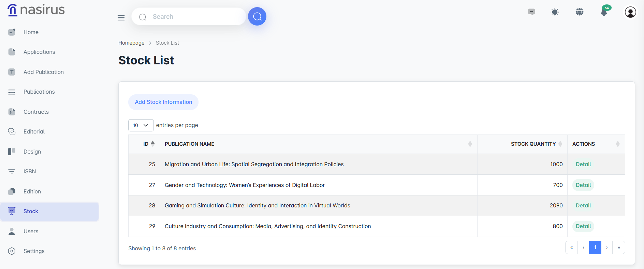This screenshot has height=269, width=644.
Task: Open the entries per page dropdown
Action: coord(141,125)
